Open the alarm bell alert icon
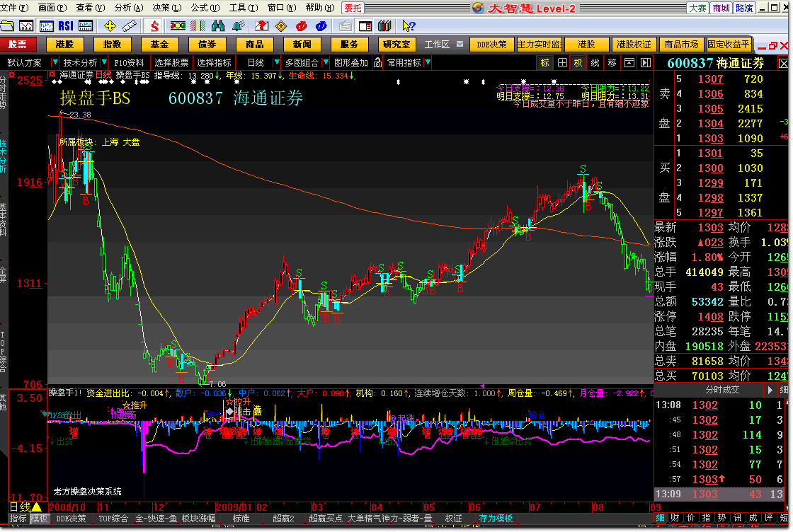 (238, 25)
